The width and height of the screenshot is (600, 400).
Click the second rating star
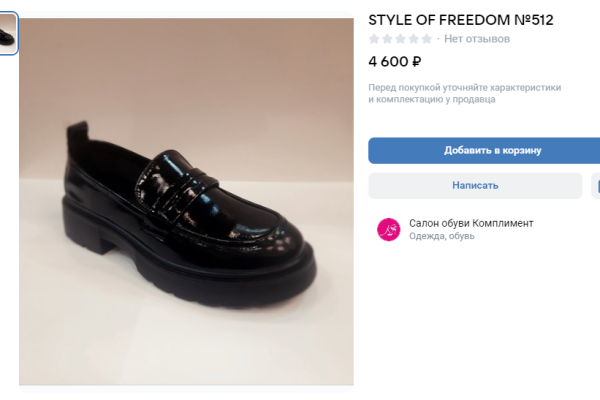point(388,39)
